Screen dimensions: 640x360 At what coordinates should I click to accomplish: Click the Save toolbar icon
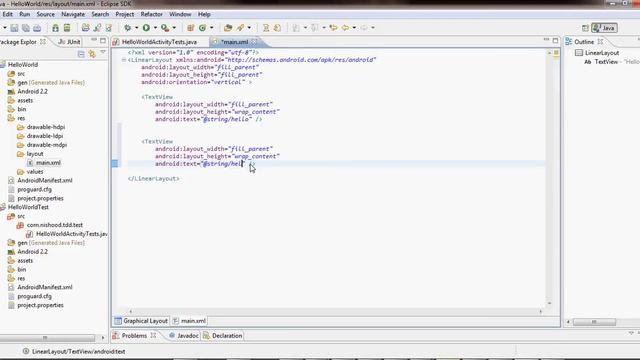pos(14,28)
